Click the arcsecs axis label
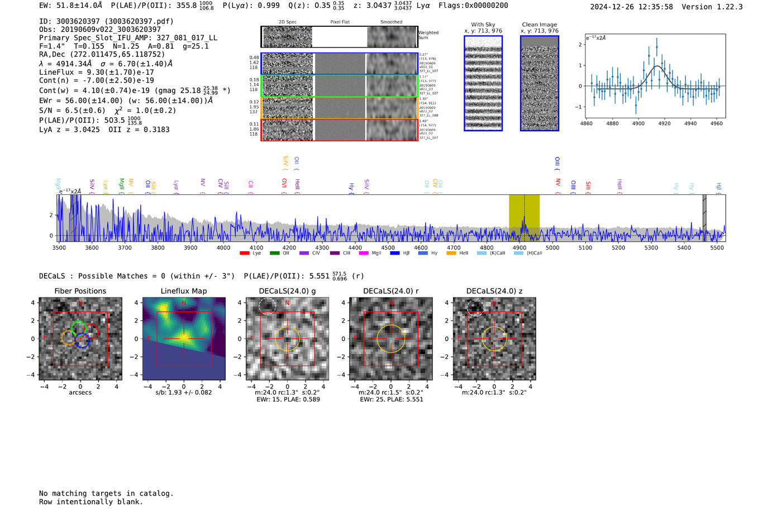 pos(80,392)
